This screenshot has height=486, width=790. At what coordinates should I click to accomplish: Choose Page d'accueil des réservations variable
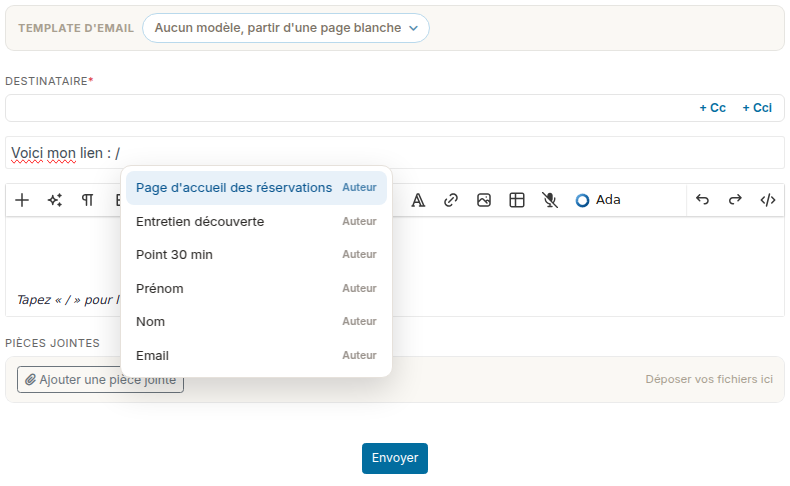(256, 187)
